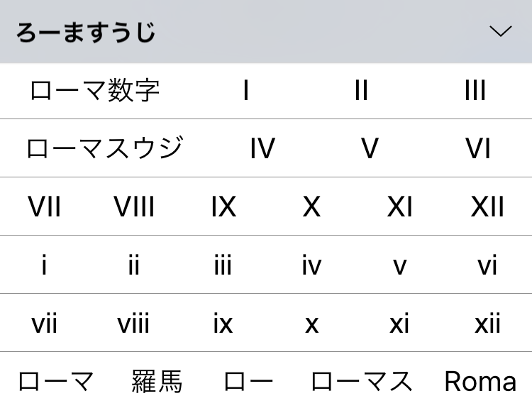The width and height of the screenshot is (532, 408).
Task: Choose the ローマスウジ katakana candidate
Action: point(104,149)
